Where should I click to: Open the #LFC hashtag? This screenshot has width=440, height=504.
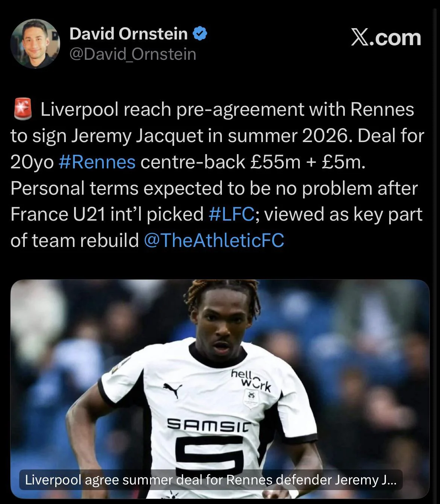[x=231, y=214]
